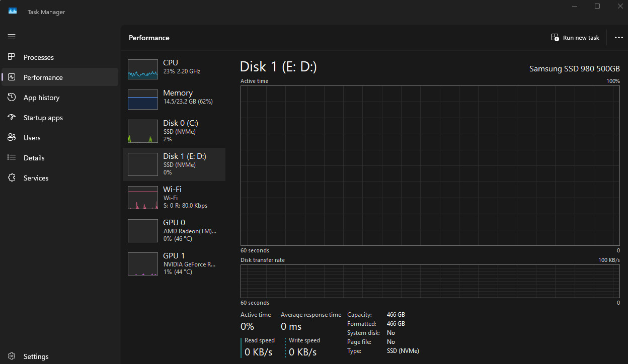This screenshot has width=628, height=364.
Task: Click the System disk No value
Action: click(x=391, y=333)
